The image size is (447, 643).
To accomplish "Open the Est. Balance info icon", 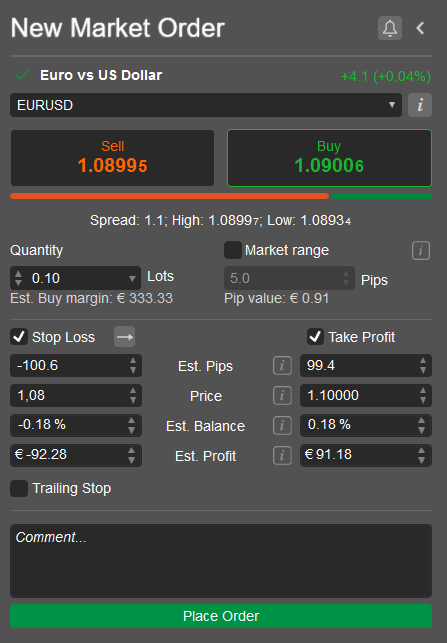I will tap(282, 425).
